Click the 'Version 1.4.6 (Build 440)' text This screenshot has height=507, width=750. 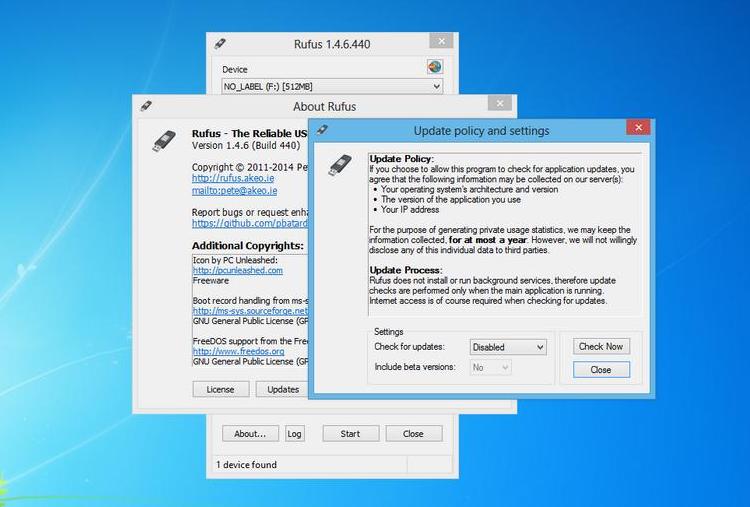[246, 145]
